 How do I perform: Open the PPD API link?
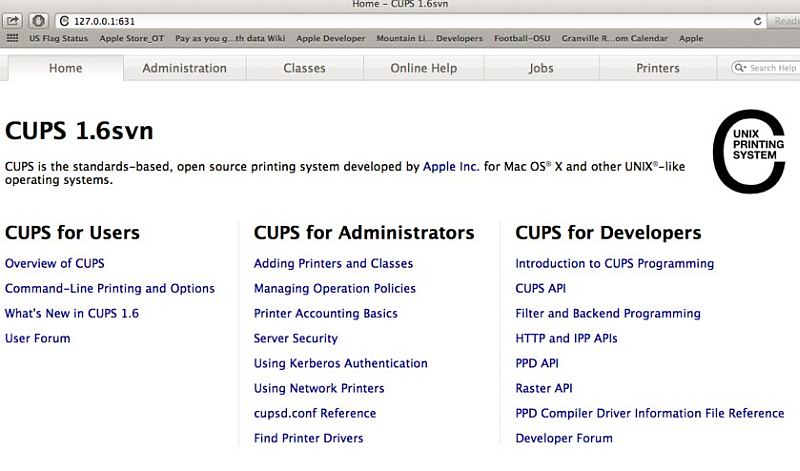[x=537, y=363]
